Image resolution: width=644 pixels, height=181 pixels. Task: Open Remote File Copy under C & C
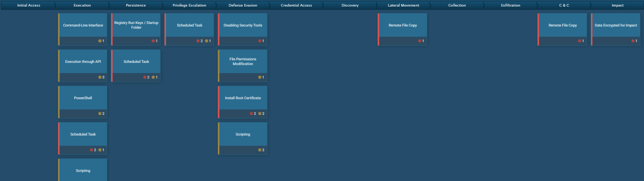tap(562, 25)
